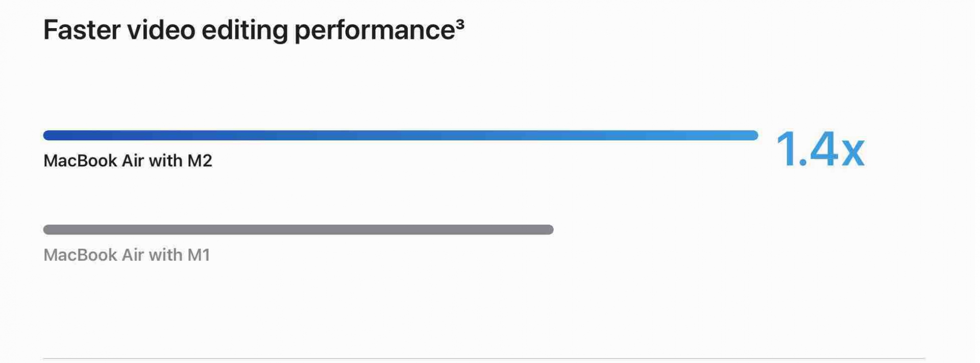Click the "M1" text in the gray label
This screenshot has height=363, width=980.
tap(199, 255)
